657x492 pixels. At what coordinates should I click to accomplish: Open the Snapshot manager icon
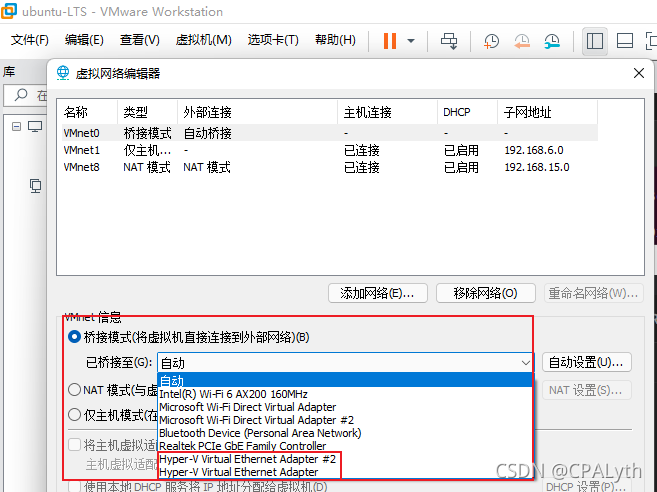point(552,41)
